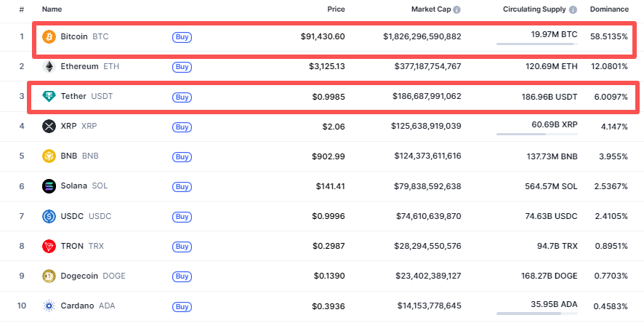644x323 pixels.
Task: Click Bitcoin's circulating supply progress bar
Action: 537,44
